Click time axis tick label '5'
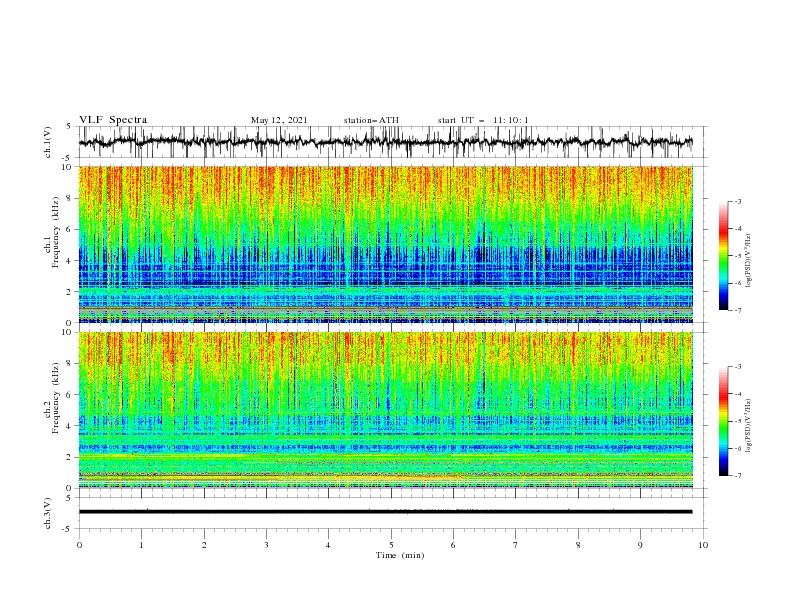Image resolution: width=792 pixels, height=612 pixels. point(391,545)
